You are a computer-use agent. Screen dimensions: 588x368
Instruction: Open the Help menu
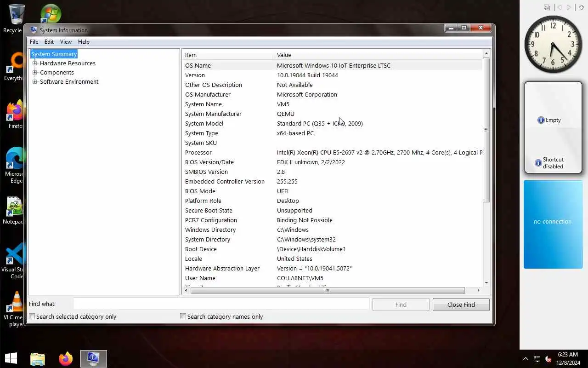pyautogui.click(x=84, y=41)
